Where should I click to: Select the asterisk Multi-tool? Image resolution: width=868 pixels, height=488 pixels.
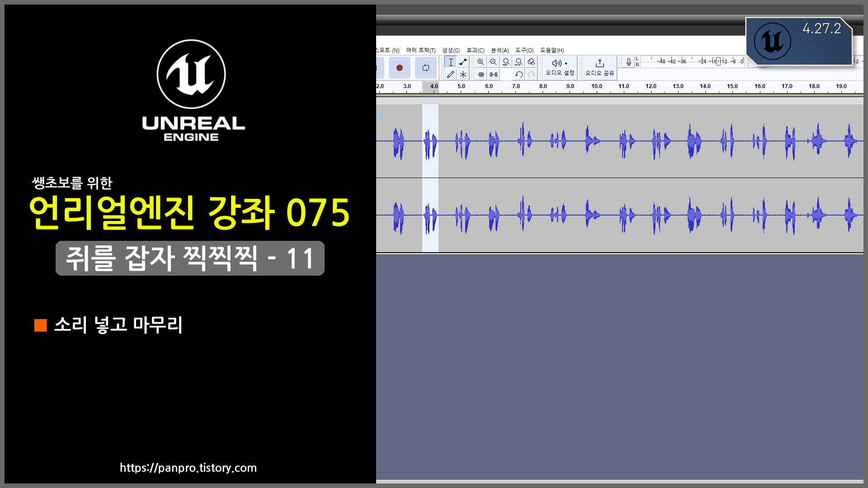463,75
